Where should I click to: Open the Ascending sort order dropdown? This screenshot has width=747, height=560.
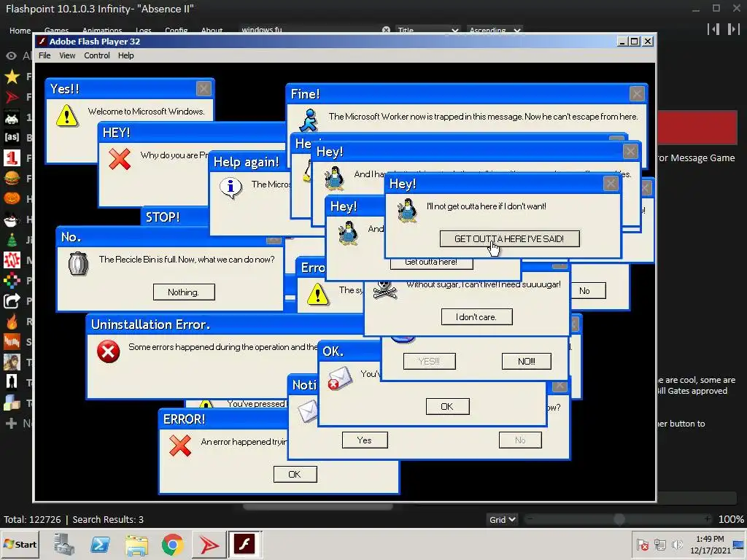pyautogui.click(x=495, y=30)
